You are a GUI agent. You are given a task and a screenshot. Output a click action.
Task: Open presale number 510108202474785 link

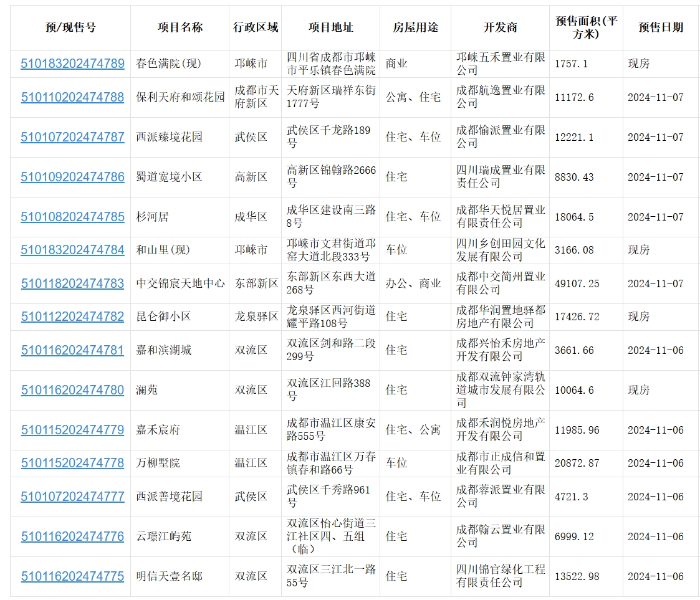(72, 217)
